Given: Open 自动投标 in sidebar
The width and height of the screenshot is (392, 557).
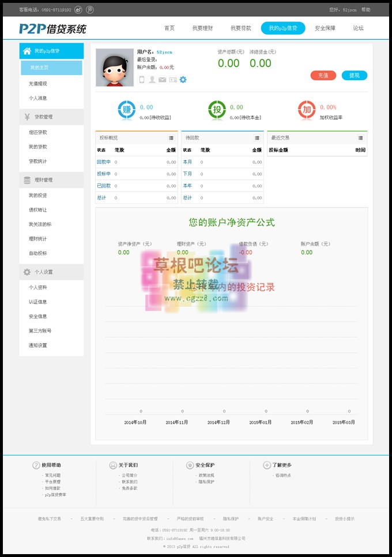Looking at the screenshot, I should click(38, 253).
